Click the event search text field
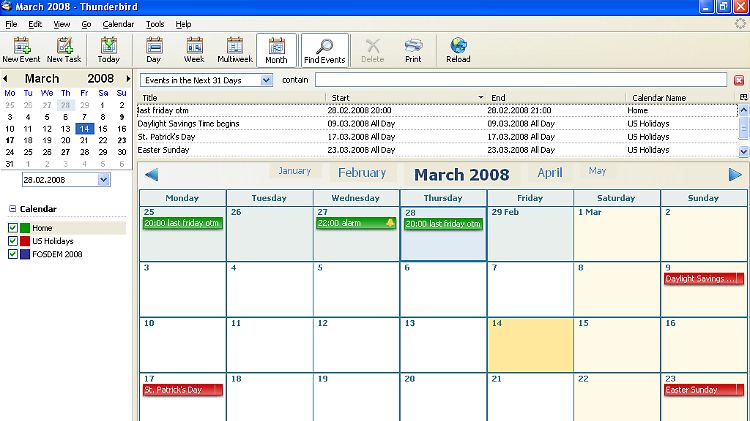 [x=521, y=80]
